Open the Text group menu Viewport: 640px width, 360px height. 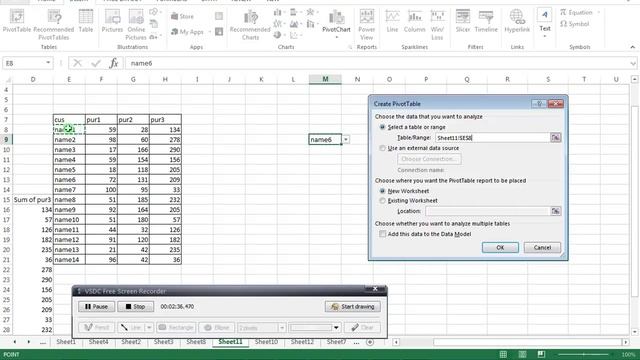tap(545, 24)
